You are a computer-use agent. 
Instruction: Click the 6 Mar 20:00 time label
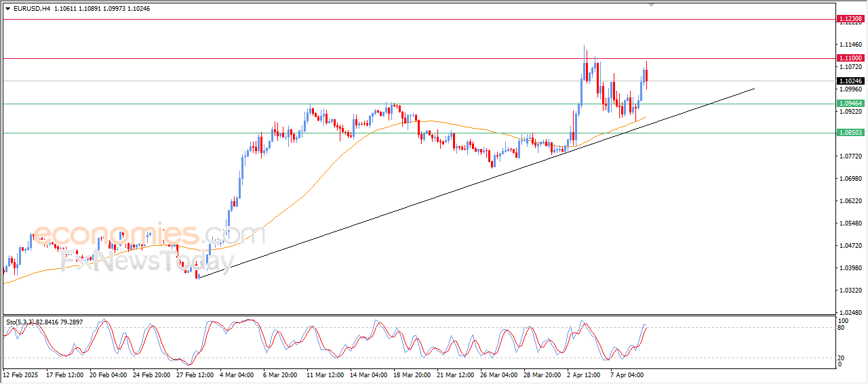[281, 375]
